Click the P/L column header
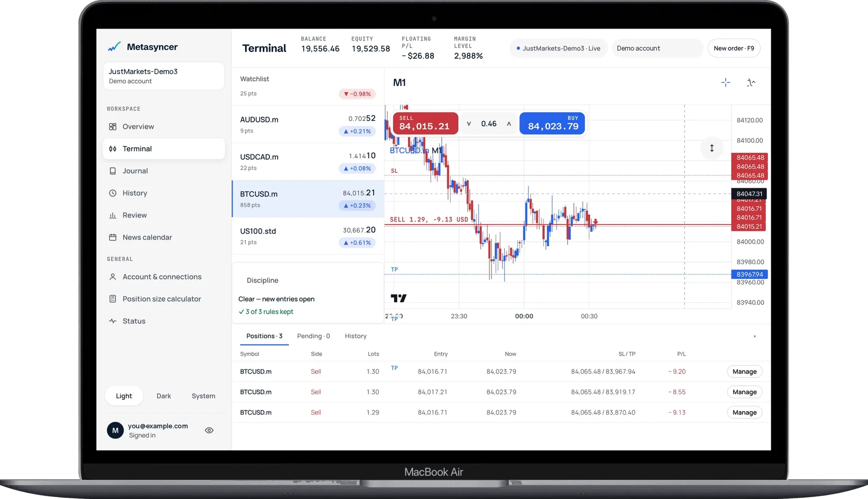This screenshot has height=499, width=868. [x=681, y=354]
